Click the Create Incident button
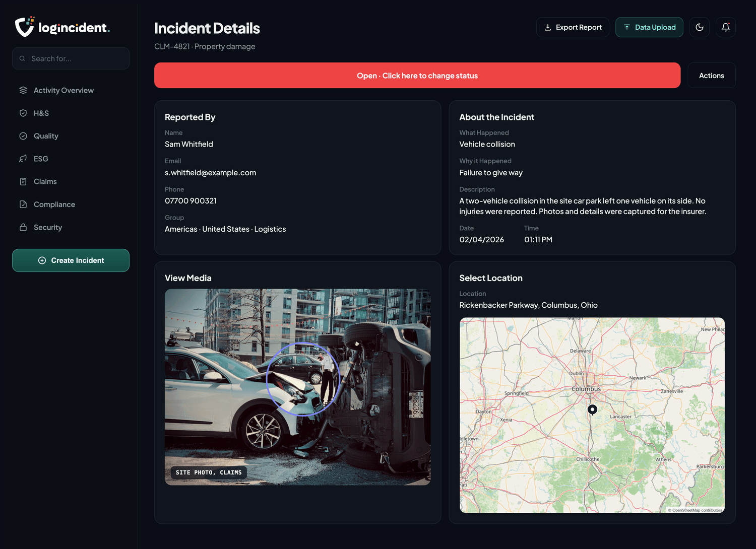756x549 pixels. click(71, 260)
